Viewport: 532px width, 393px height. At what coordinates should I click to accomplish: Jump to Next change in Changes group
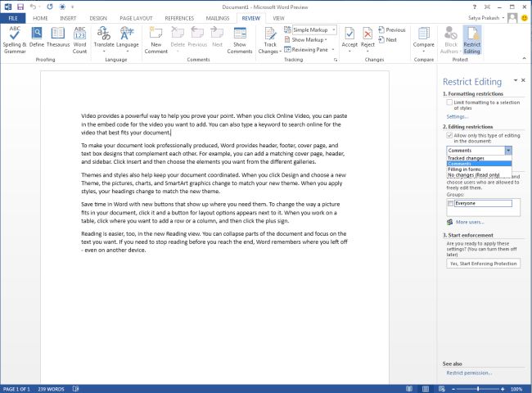coord(387,39)
